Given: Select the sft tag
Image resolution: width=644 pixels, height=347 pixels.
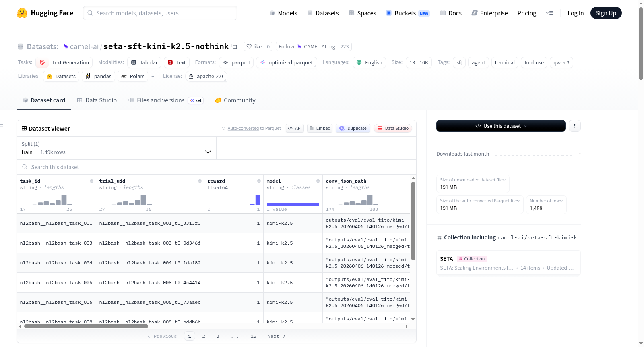Looking at the screenshot, I should [x=459, y=62].
